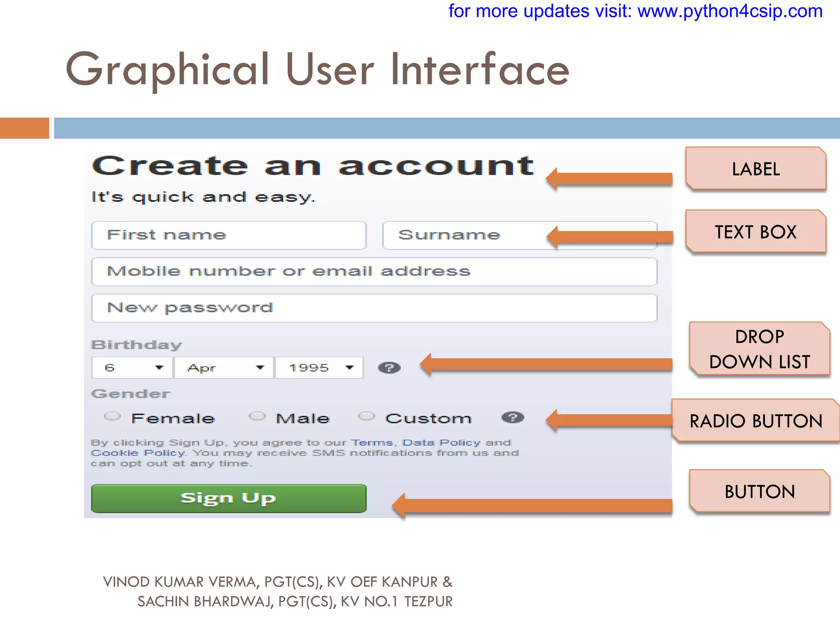Click the 'It's quick and easy.' text

coord(203,198)
